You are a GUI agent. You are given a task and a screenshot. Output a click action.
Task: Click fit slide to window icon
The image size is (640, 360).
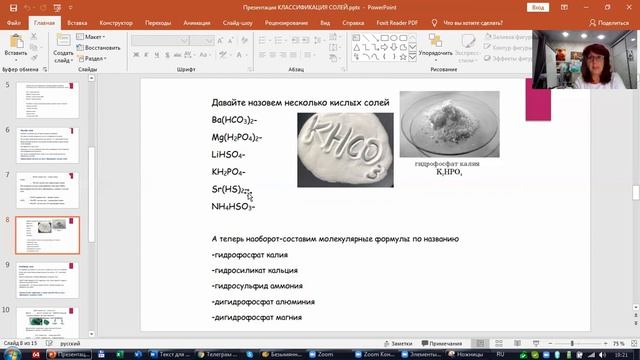tap(634, 344)
